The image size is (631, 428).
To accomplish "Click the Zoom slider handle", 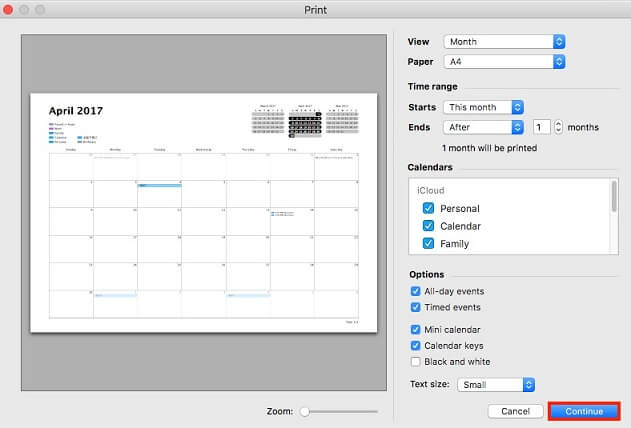I will pyautogui.click(x=305, y=411).
